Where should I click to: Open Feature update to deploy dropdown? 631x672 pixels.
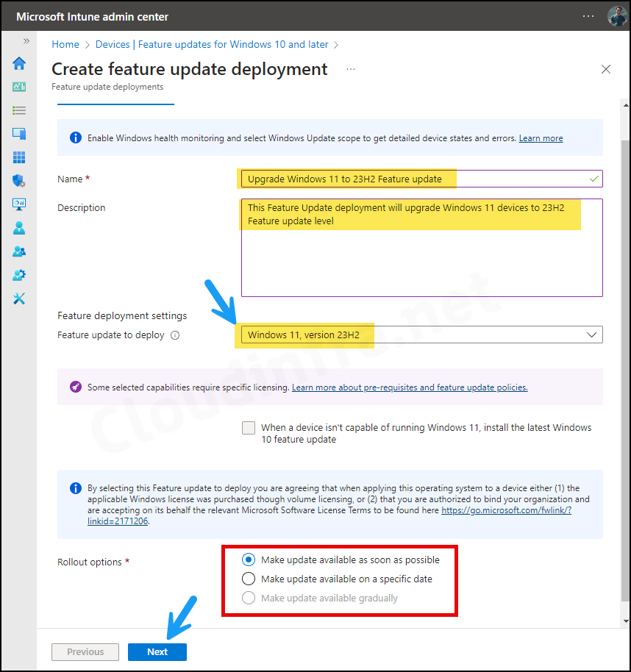pyautogui.click(x=422, y=335)
